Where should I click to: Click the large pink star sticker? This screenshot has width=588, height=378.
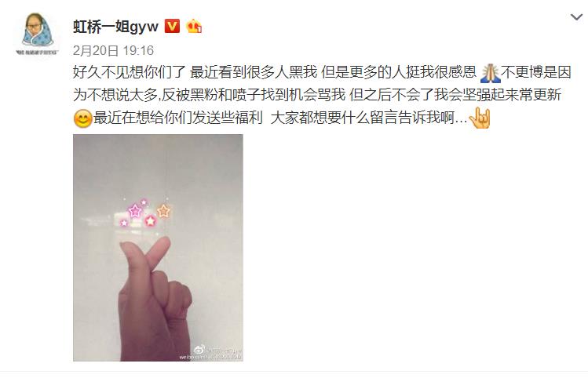(x=134, y=211)
